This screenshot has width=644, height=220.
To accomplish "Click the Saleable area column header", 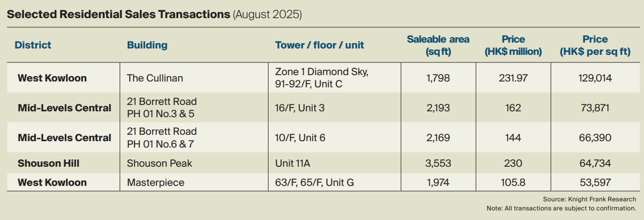I will point(438,45).
